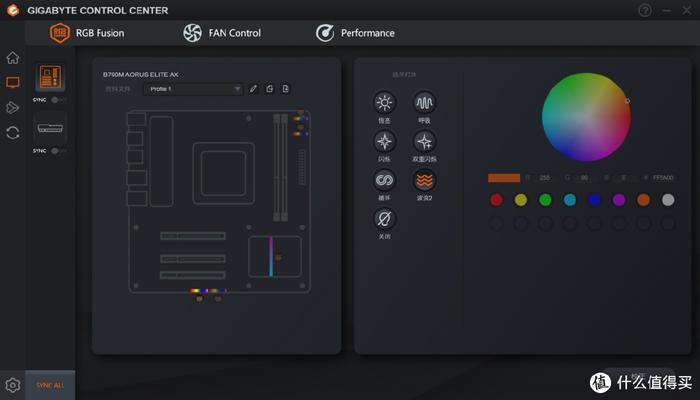This screenshot has height=400, width=700.
Task: Toggle SYNC switch under the graphics card thumbnail
Action: point(58,151)
